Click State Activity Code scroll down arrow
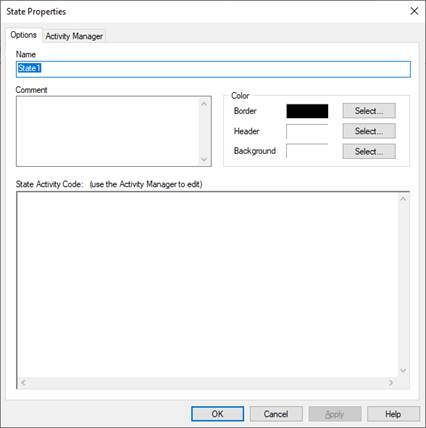This screenshot has height=428, width=426. [x=403, y=371]
